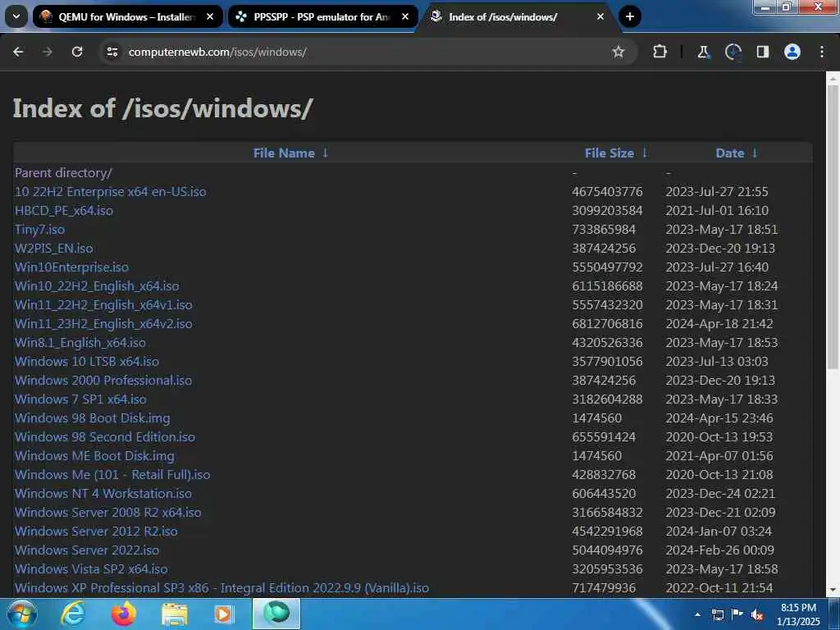Screen dimensions: 840x630
Task: Download Win11_22H2_English_x64v1.iso
Action: 103,305
